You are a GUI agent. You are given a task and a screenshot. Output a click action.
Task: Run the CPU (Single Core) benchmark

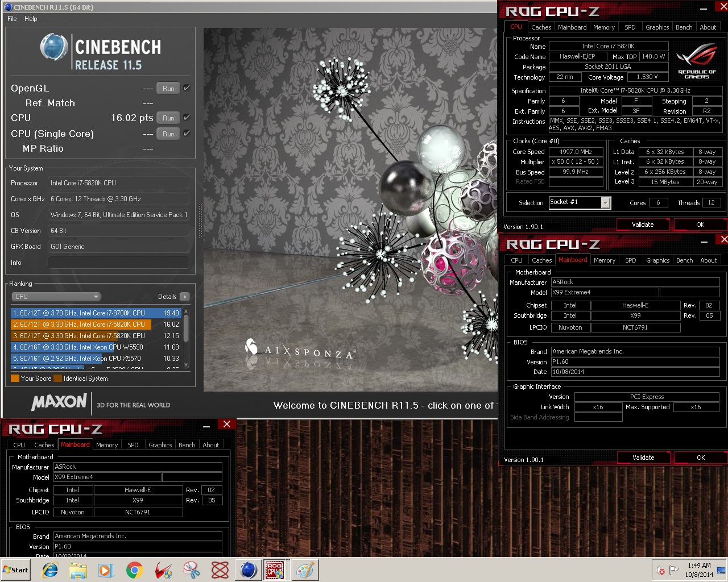[168, 134]
